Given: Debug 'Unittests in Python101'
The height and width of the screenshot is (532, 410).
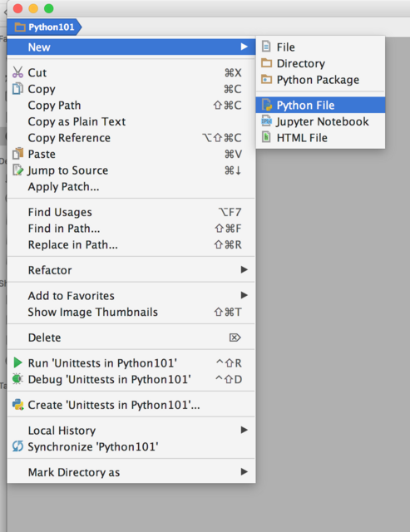Looking at the screenshot, I should coord(131,379).
